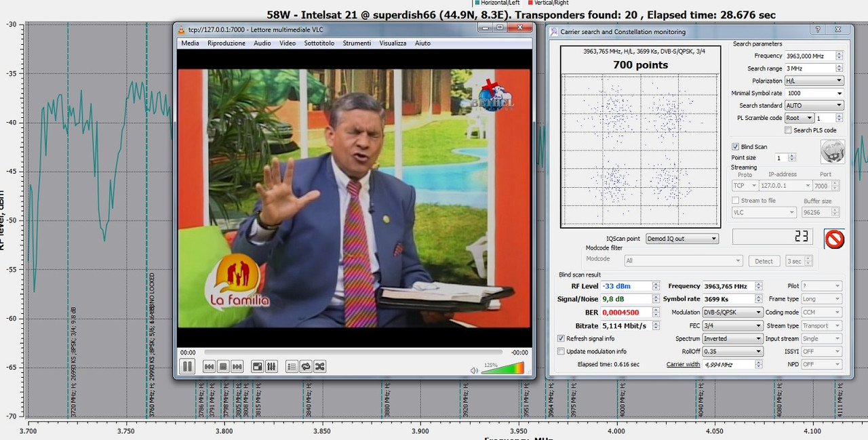868x440 pixels.
Task: Toggle shuffle mode in VLC
Action: [320, 367]
